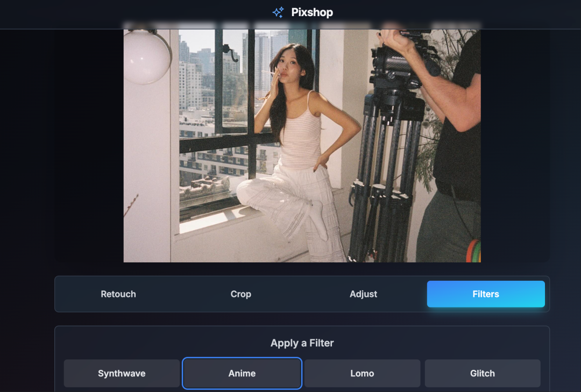Screen dimensions: 581x392
Task: Open the Crop tab
Action: pos(240,294)
